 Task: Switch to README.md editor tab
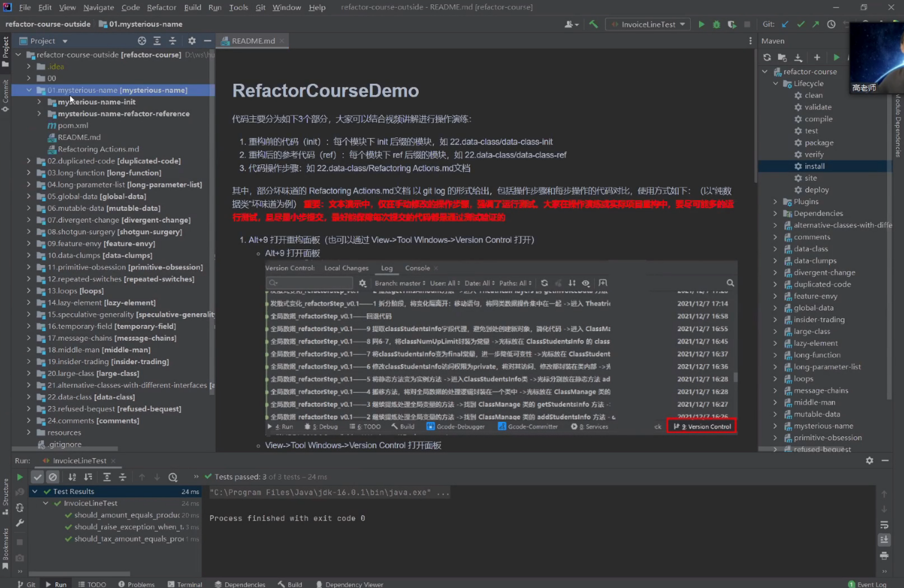pos(253,41)
